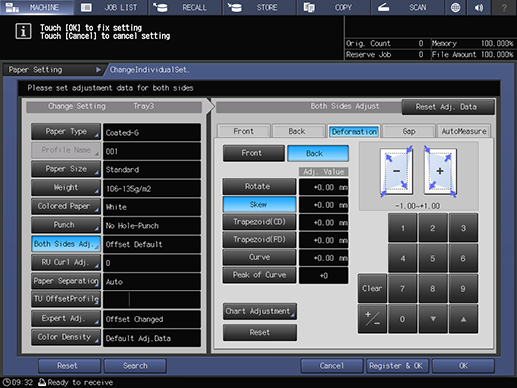Select the Back side toggle button
Viewport: 517px width, 388px height.
pyautogui.click(x=318, y=153)
